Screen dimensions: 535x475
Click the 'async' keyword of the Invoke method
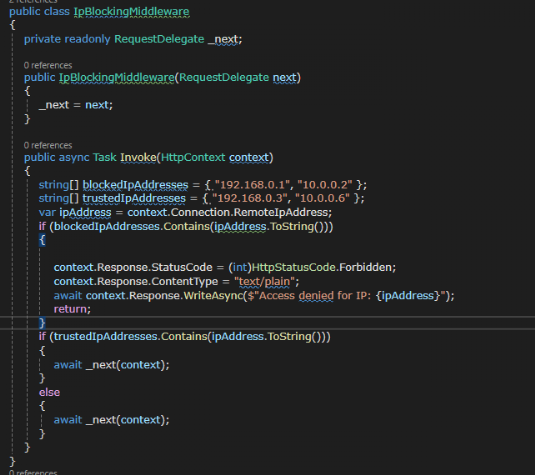pos(74,157)
